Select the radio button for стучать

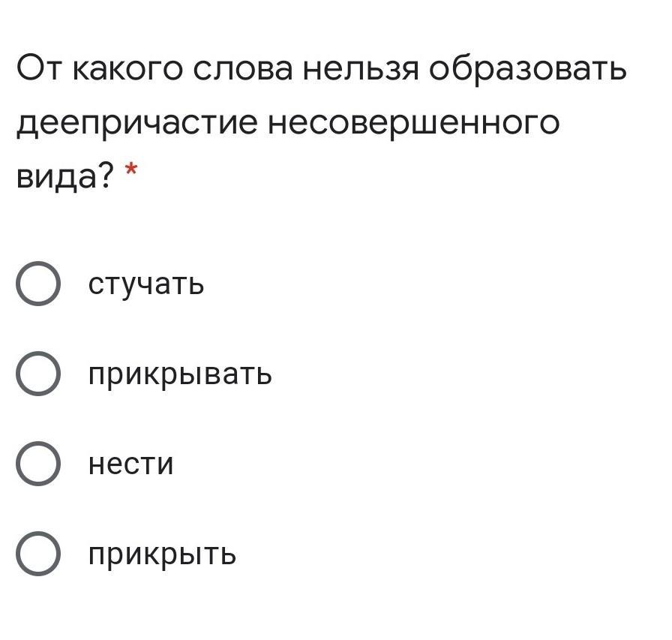pyautogui.click(x=38, y=284)
